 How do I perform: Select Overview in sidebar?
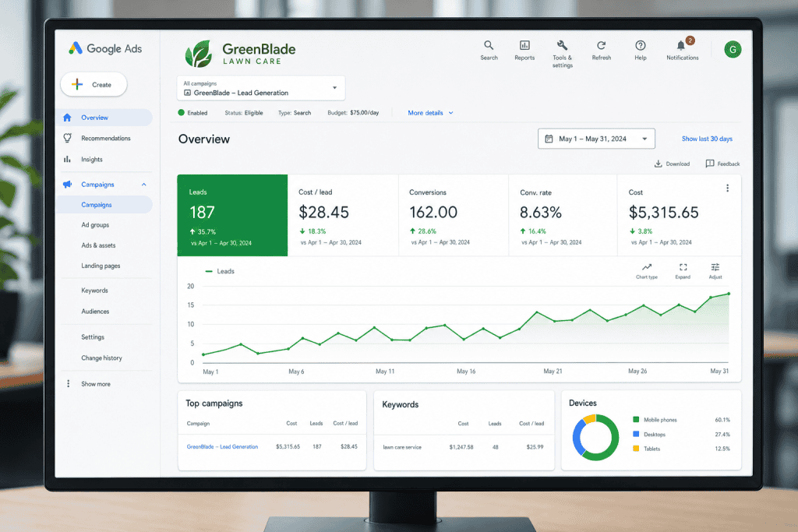104,118
